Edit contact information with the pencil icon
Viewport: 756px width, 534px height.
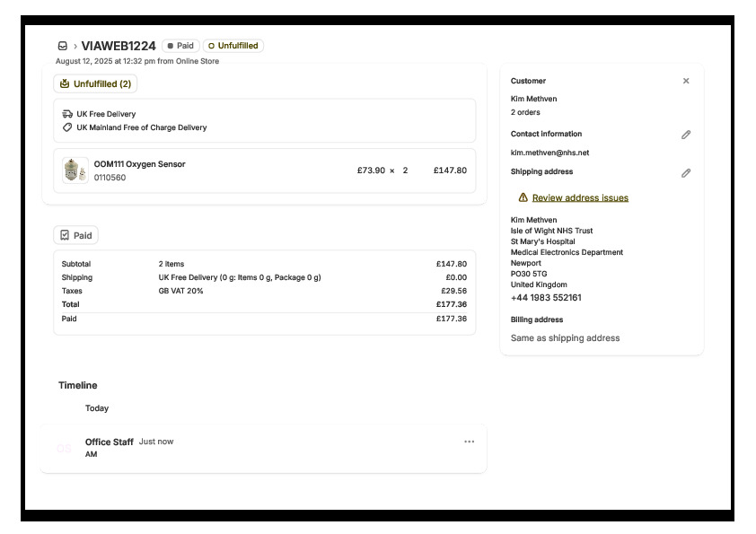[686, 135]
